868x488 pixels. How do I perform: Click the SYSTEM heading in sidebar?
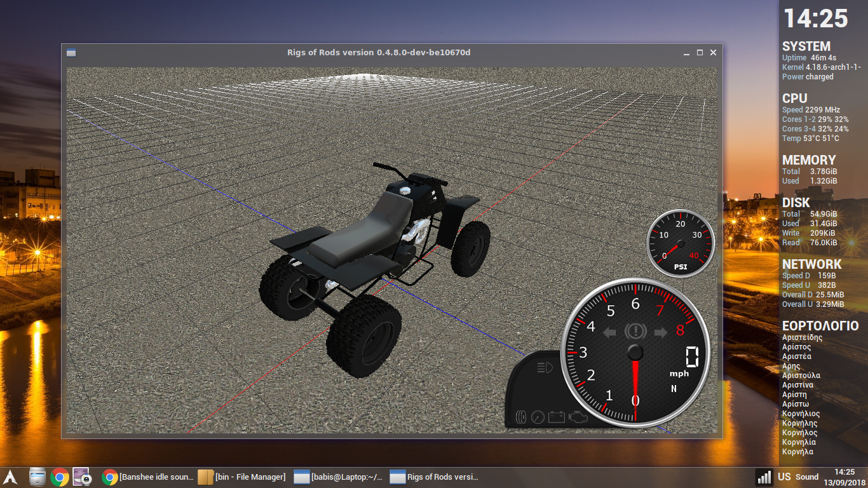tap(806, 46)
